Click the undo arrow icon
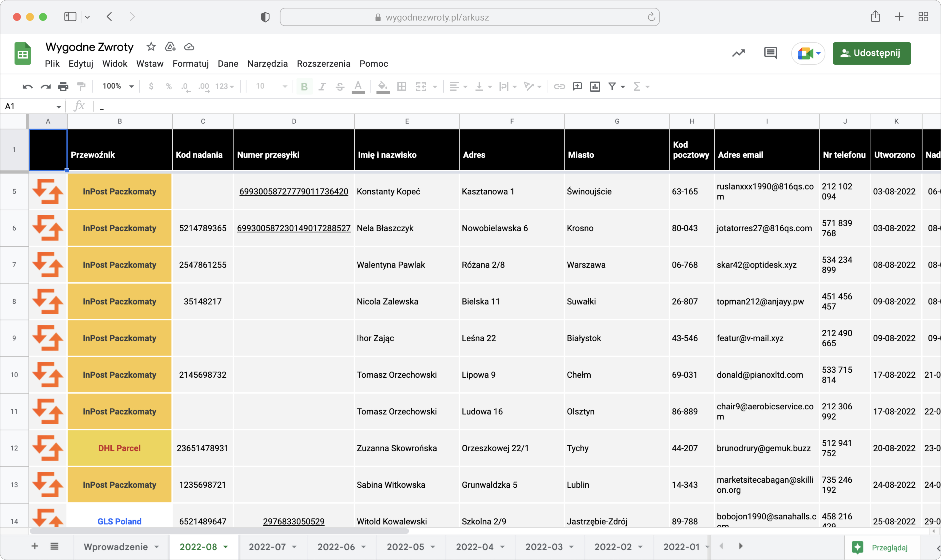The image size is (941, 560). coord(28,87)
